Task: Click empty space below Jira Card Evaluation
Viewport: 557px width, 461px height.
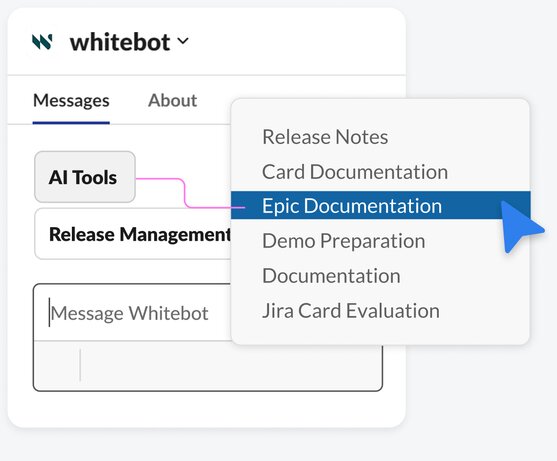Action: pos(380,333)
